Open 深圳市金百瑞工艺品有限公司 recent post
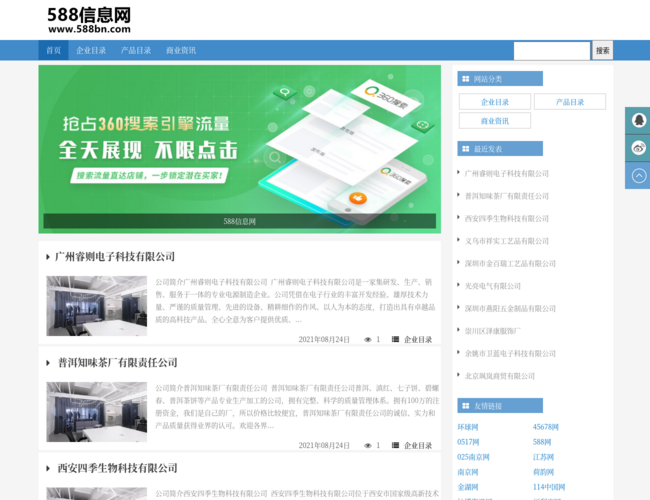Viewport: 650px width, 500px height. tap(510, 264)
